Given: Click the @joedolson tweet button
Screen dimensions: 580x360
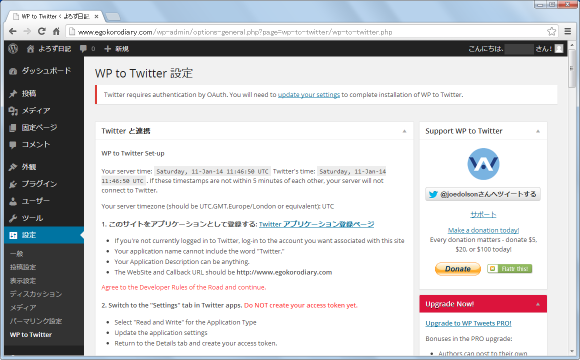Looking at the screenshot, I should pos(483,194).
